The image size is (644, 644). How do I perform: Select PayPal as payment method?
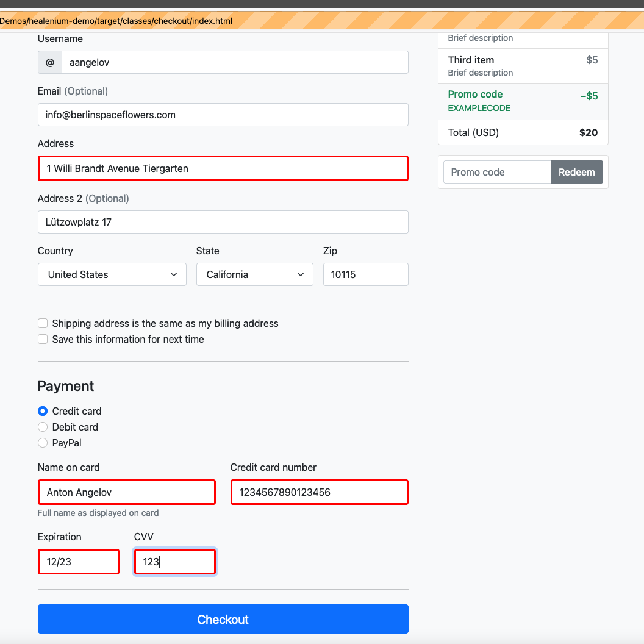[43, 443]
